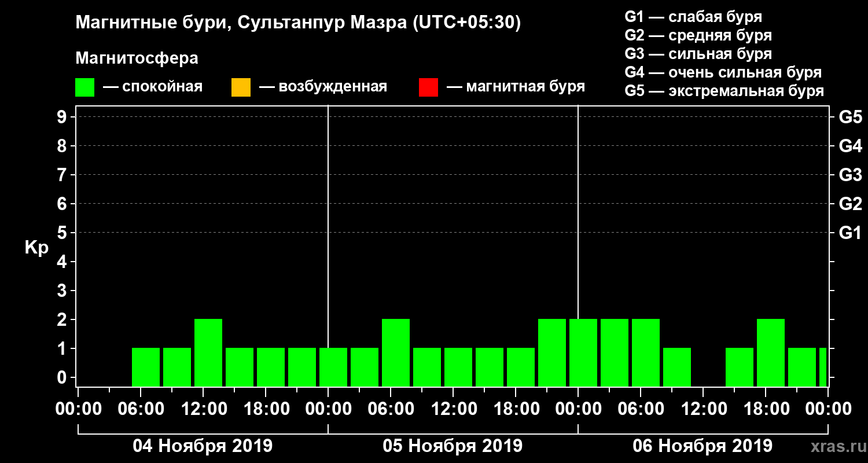Screen dimensions: 868x463
Task: Click the 'G4' label on the right axis
Action: (x=850, y=146)
